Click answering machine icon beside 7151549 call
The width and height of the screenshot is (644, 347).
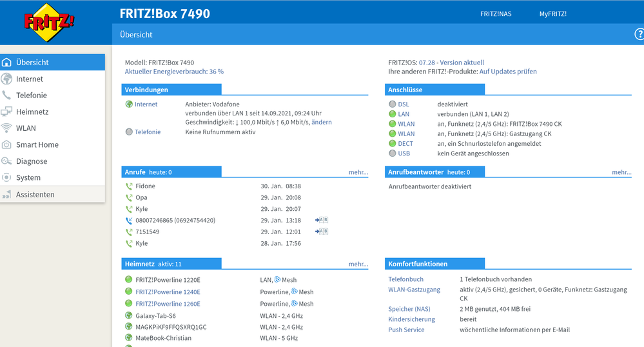click(x=321, y=232)
